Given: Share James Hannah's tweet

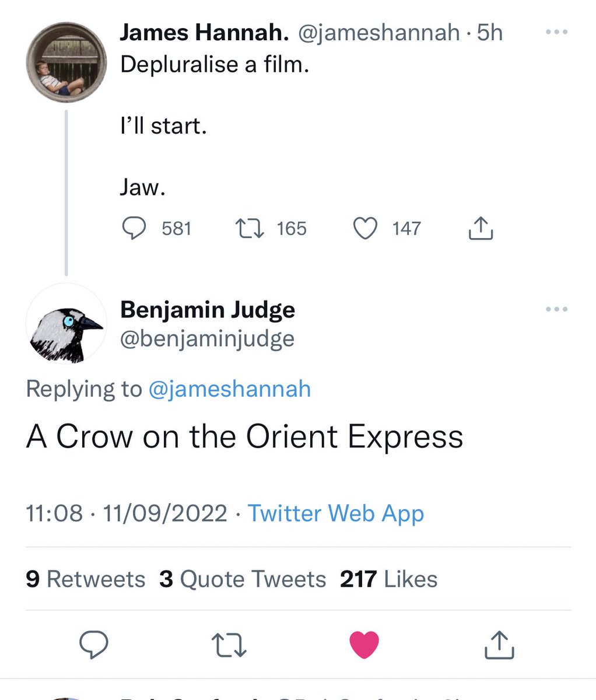Looking at the screenshot, I should coord(481,228).
